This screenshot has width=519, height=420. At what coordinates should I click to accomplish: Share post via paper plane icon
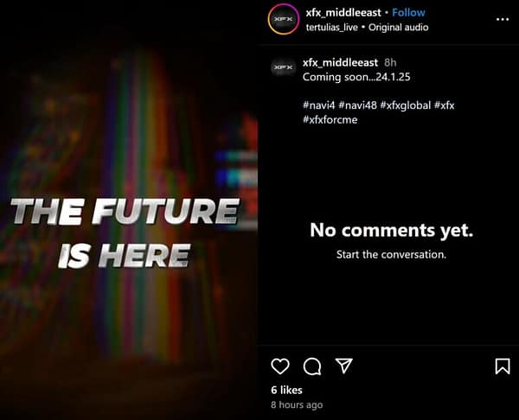point(344,366)
